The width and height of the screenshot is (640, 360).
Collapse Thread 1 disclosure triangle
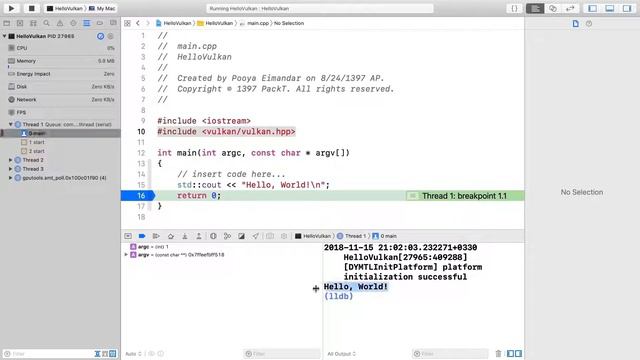pos(11,124)
